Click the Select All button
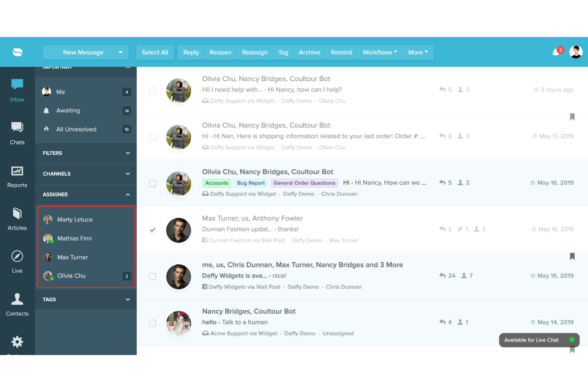 click(x=155, y=52)
